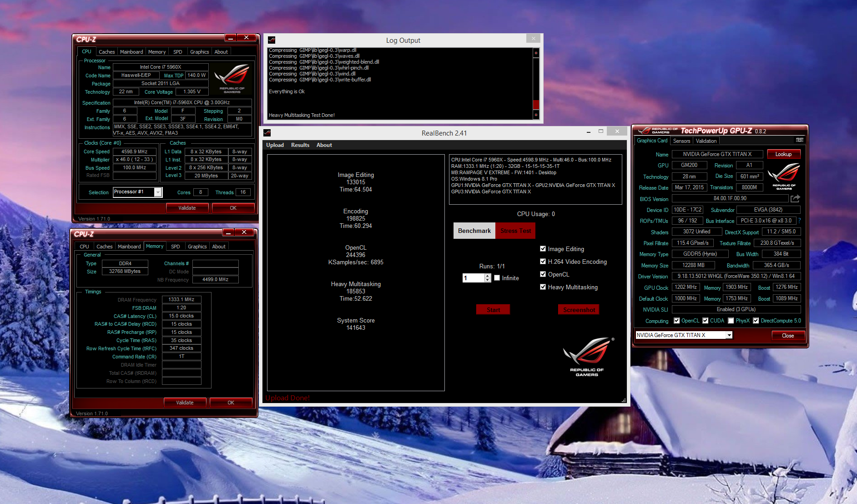Click the System Score 141643 text

(356, 324)
